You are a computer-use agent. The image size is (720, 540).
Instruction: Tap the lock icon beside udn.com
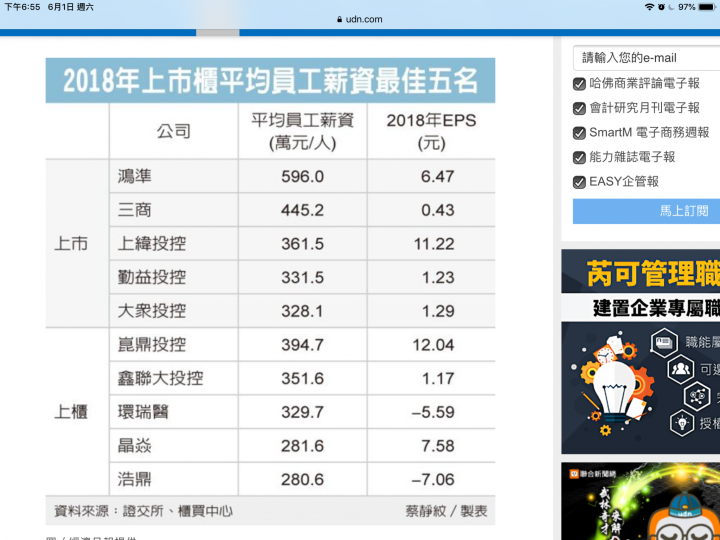(x=339, y=19)
